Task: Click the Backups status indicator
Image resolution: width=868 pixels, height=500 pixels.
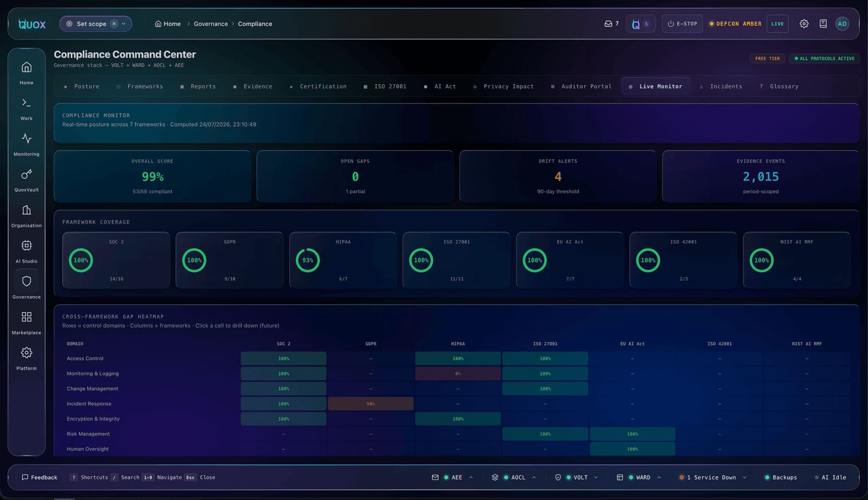Action: pos(781,478)
